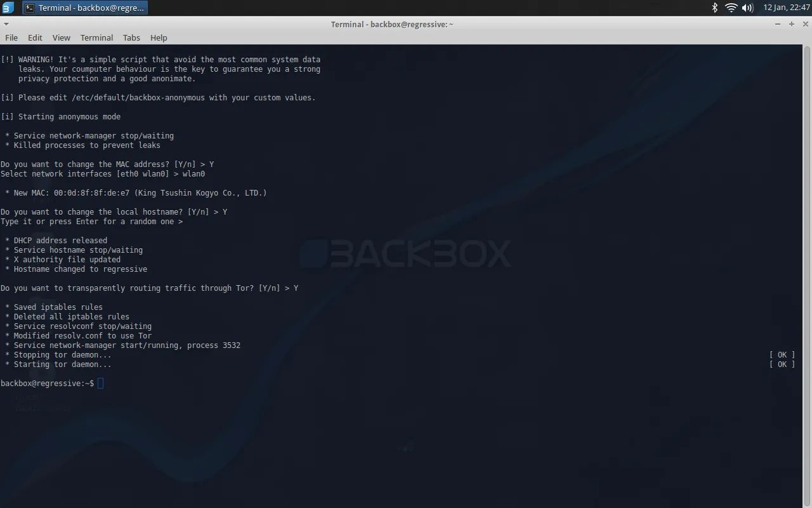Click 'Deleted all iptables rules' line
Screen dimensions: 812x508
pyautogui.click(x=67, y=317)
